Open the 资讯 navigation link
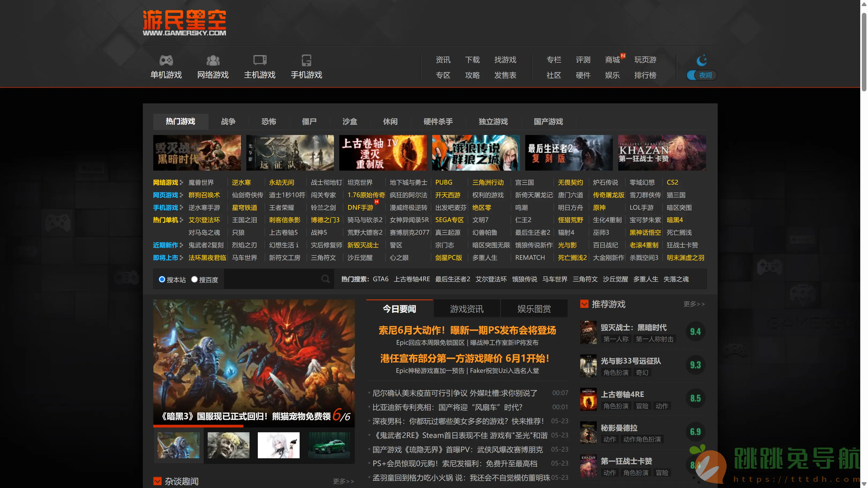The width and height of the screenshot is (868, 488). 443,60
